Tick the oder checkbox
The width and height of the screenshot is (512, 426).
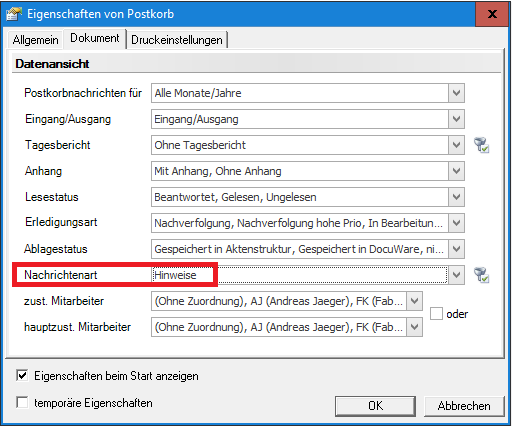coord(436,314)
